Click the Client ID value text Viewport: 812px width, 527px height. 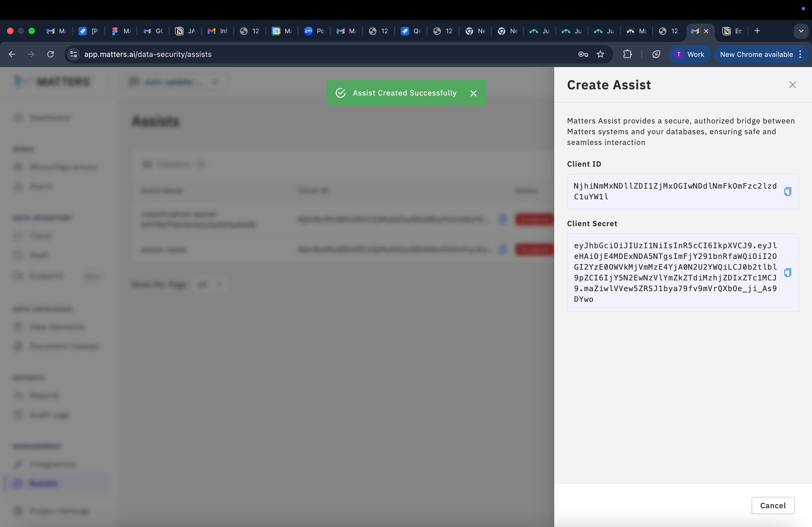click(675, 191)
